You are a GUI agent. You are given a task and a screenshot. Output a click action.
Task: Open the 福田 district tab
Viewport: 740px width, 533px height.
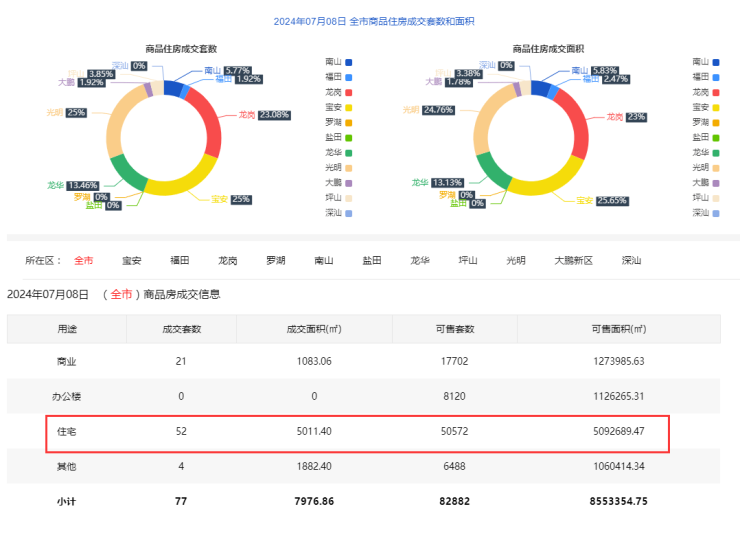pos(180,260)
